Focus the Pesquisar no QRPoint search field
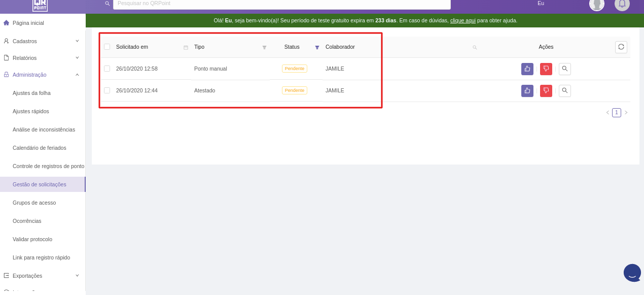This screenshot has height=295, width=644. [281, 4]
